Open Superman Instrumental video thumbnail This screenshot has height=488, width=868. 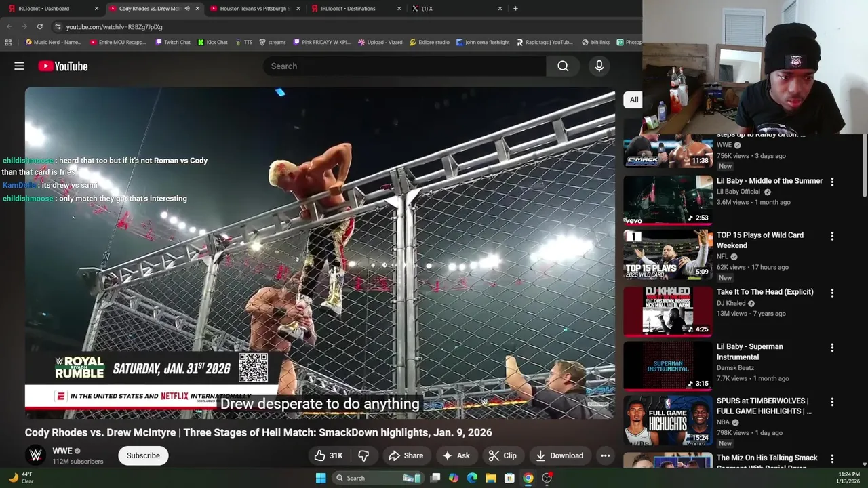click(x=667, y=365)
